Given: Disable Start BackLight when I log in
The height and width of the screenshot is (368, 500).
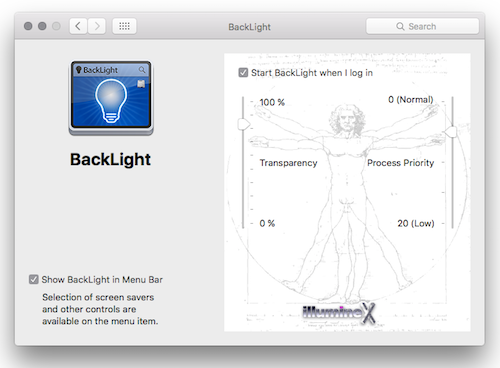Looking at the screenshot, I should 243,72.
